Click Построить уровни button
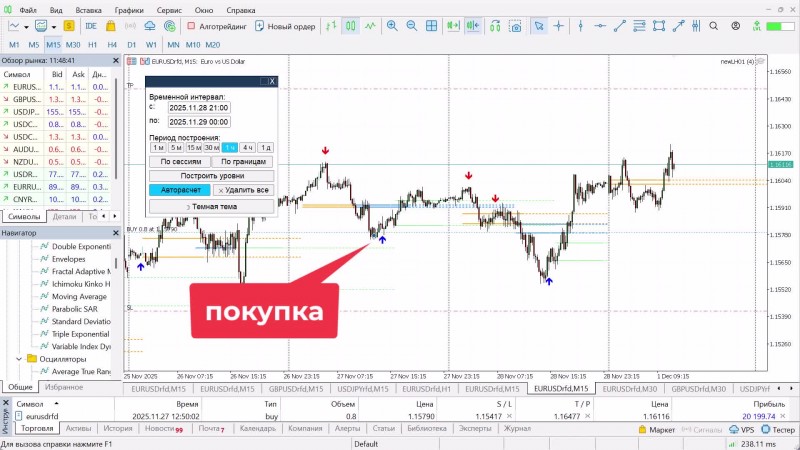Screen dimensions: 800x450 [212, 176]
